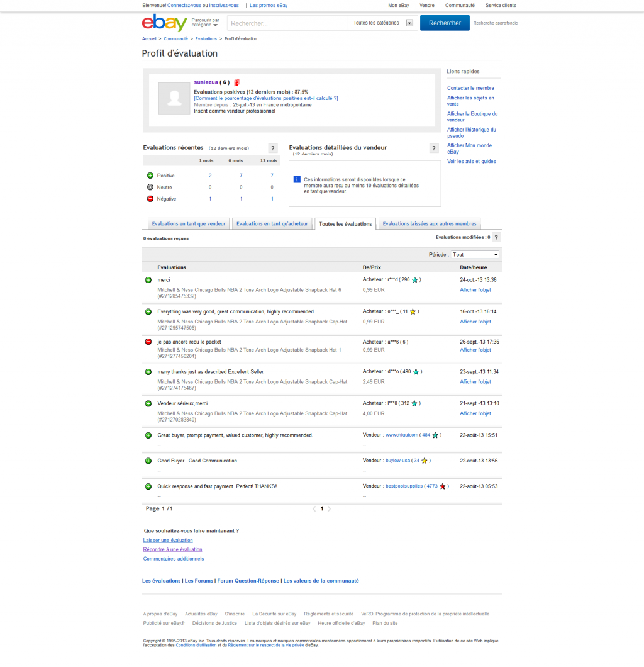
Task: Click the red star beside bestpoolsupplies (4773)
Action: tap(443, 486)
